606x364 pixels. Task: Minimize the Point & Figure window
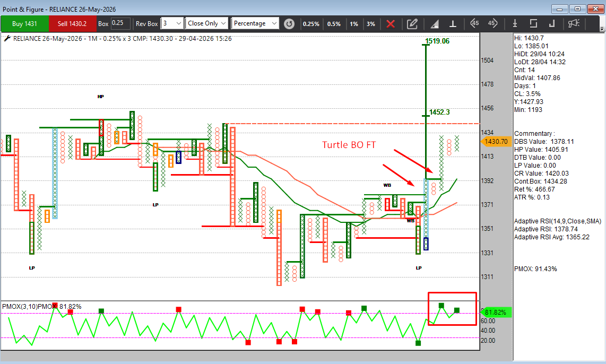(560, 9)
